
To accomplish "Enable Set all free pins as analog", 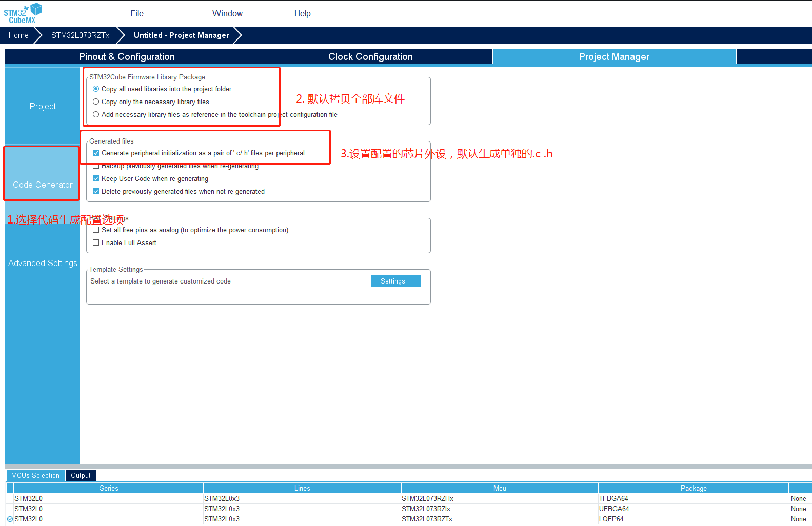I will pos(96,230).
